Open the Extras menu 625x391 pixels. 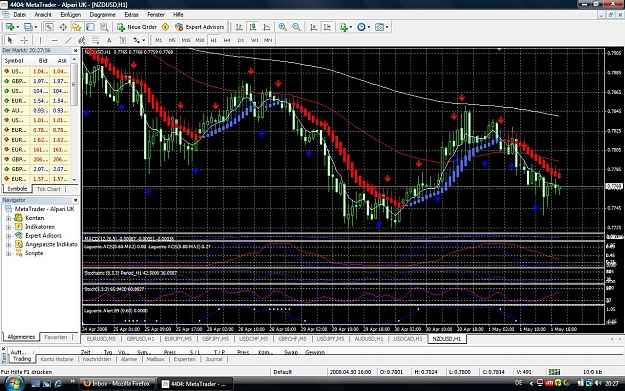click(132, 15)
